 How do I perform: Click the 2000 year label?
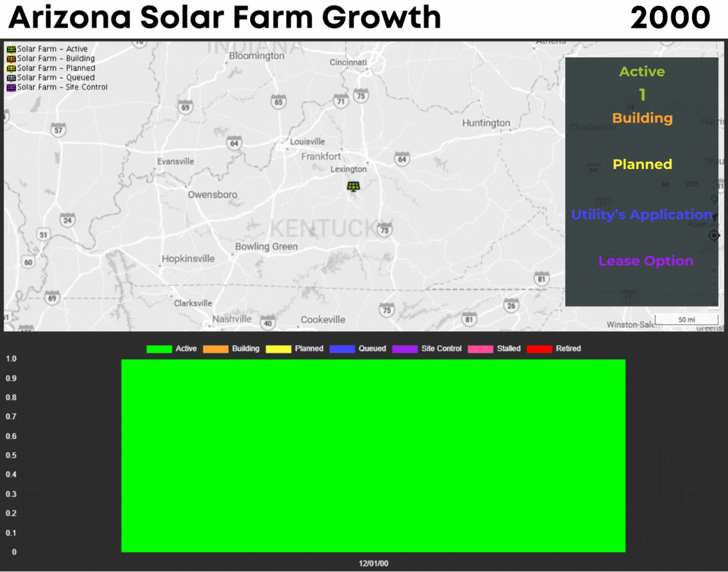point(671,17)
